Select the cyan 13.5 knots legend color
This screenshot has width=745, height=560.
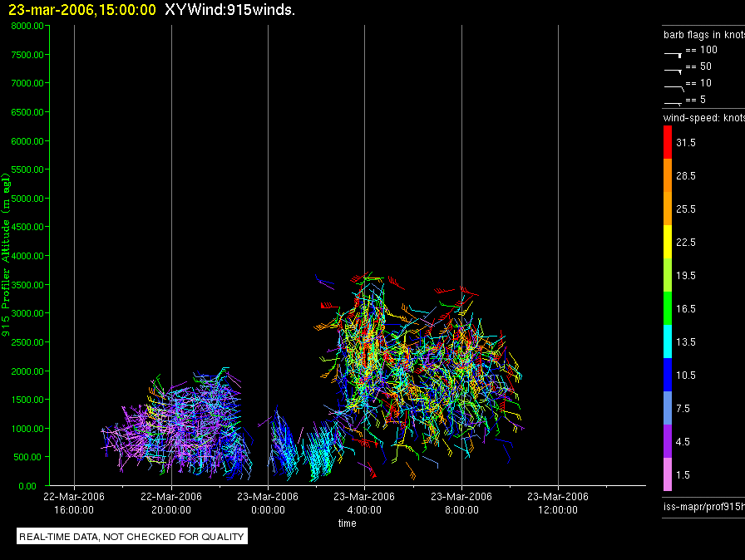pyautogui.click(x=668, y=341)
